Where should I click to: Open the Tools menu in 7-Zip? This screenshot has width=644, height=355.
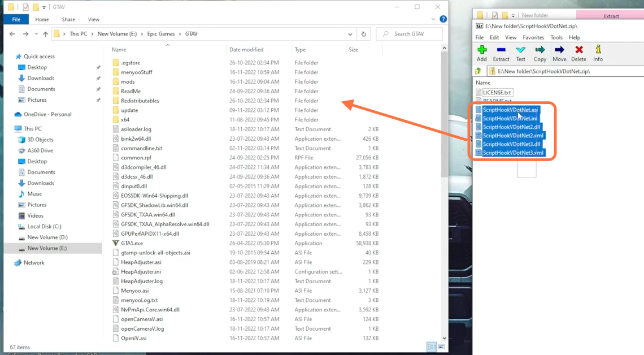(556, 37)
